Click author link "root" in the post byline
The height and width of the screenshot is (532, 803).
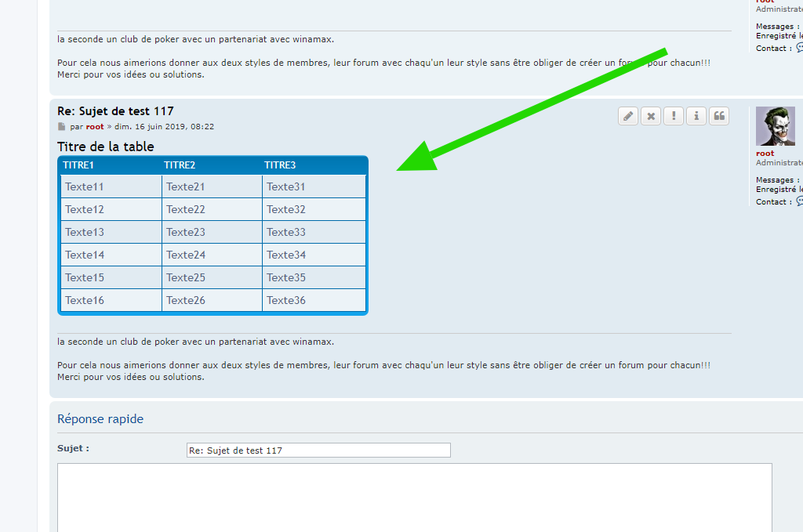coord(95,127)
